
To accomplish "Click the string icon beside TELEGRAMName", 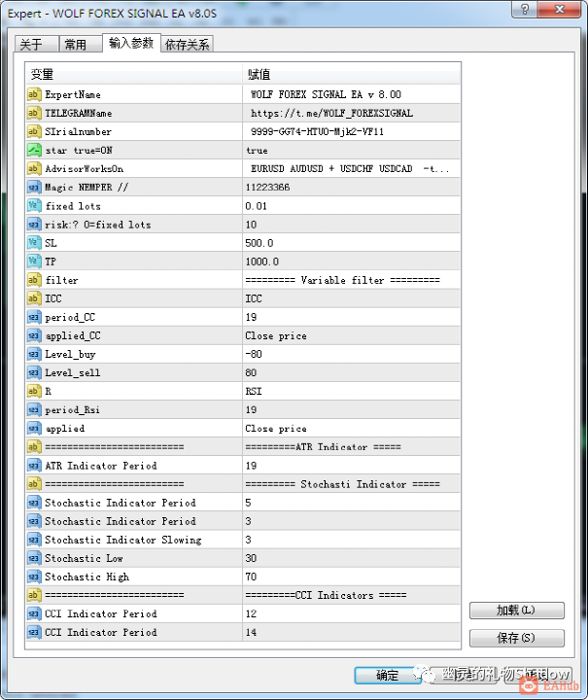I will coord(34,113).
